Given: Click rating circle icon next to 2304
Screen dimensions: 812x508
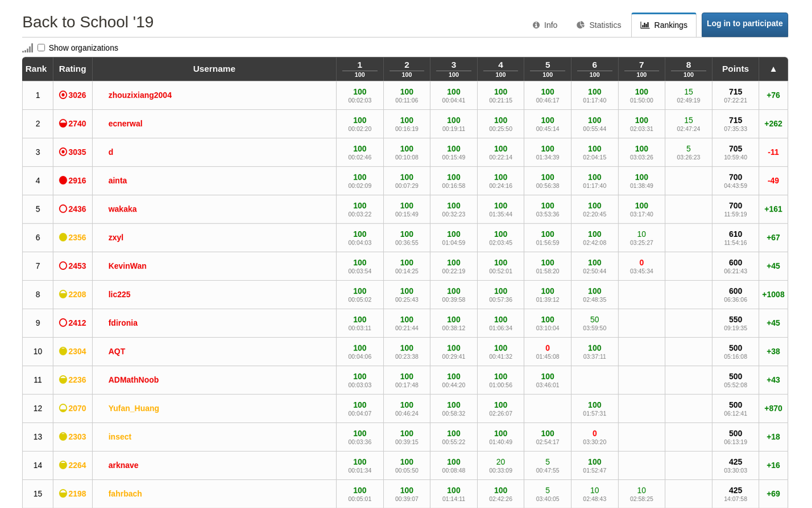Looking at the screenshot, I should [63, 351].
